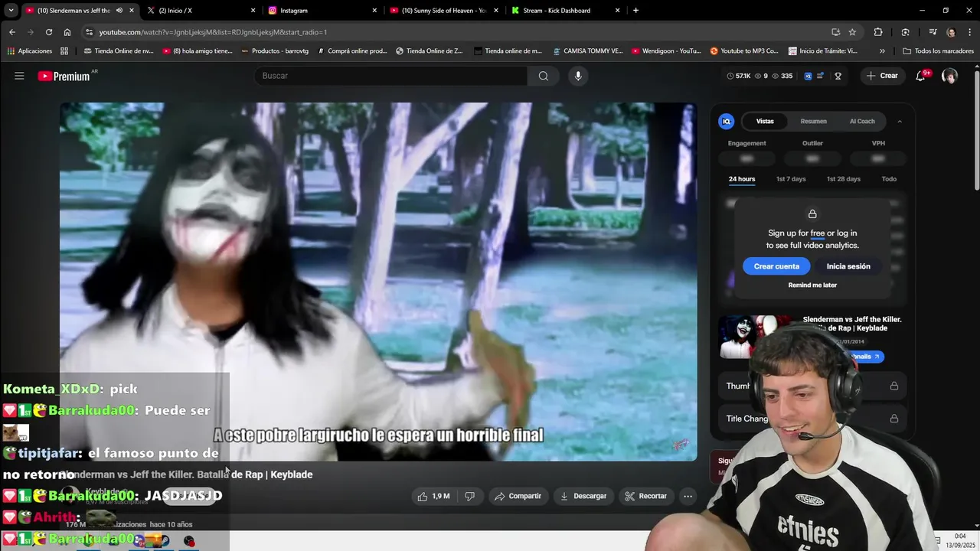
Task: Open the Aplicaciones bookmark
Action: point(29,51)
